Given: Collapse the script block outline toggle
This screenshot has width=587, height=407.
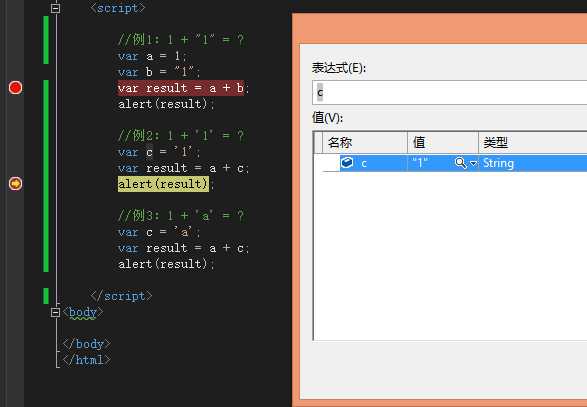Looking at the screenshot, I should 55,8.
